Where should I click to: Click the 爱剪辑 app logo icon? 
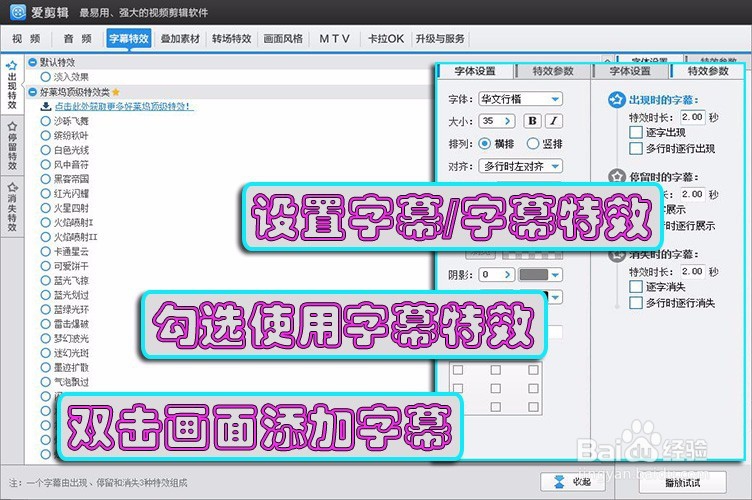(x=18, y=12)
